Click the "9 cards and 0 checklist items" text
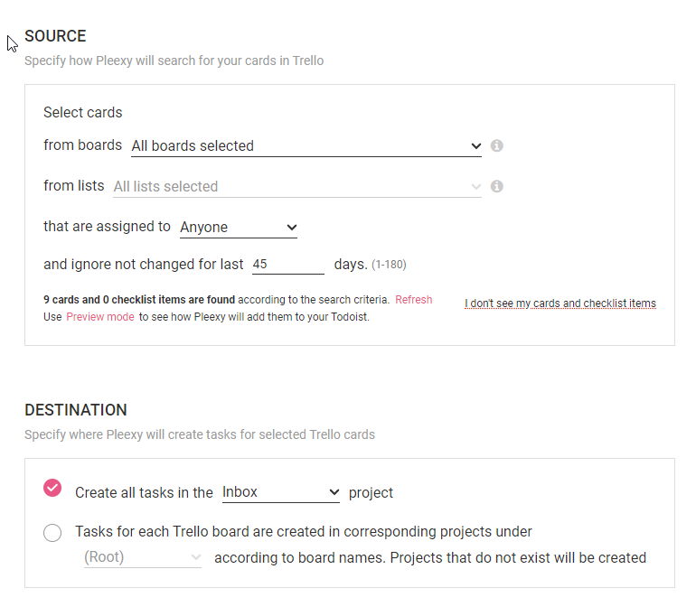696x616 pixels. pyautogui.click(x=139, y=300)
